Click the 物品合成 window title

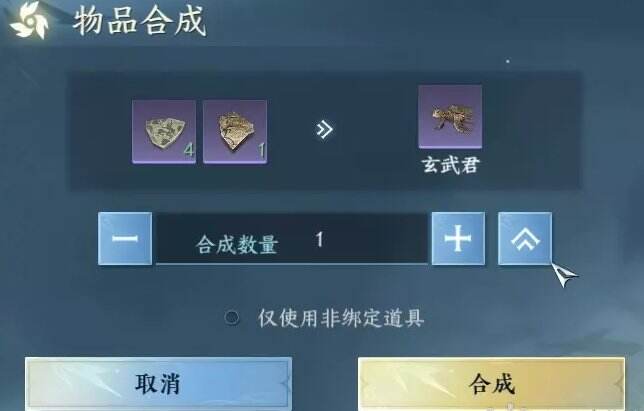140,21
